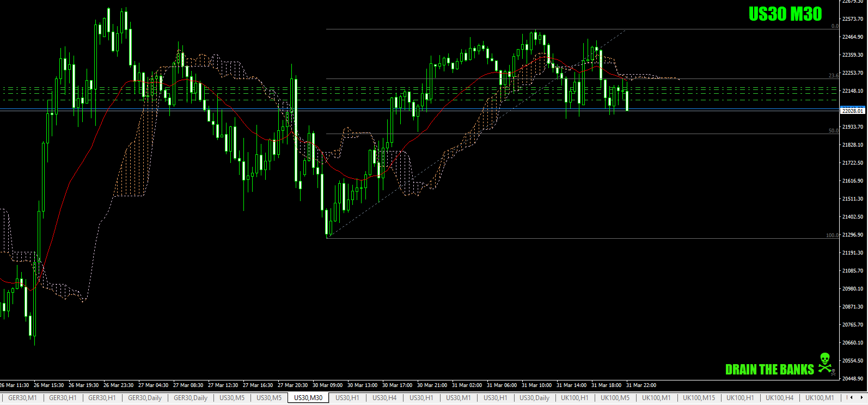Click the 27 Mar 16:30 time label

tap(258, 385)
